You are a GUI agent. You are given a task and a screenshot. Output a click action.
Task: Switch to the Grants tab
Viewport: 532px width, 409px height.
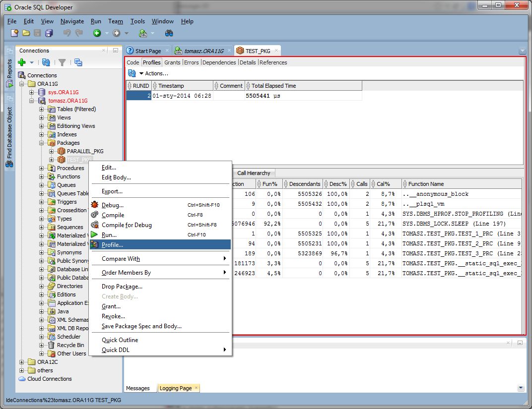tap(172, 62)
